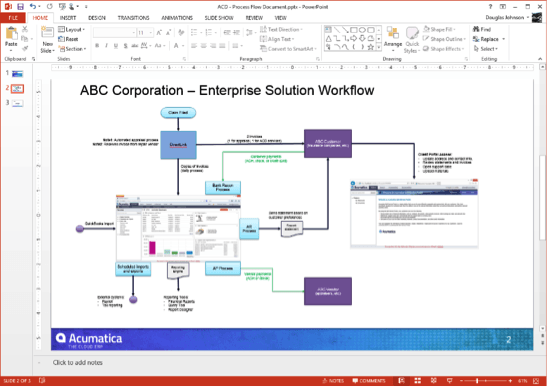The height and width of the screenshot is (387, 547).
Task: Open the Shape Fill dropdown
Action: (440, 29)
